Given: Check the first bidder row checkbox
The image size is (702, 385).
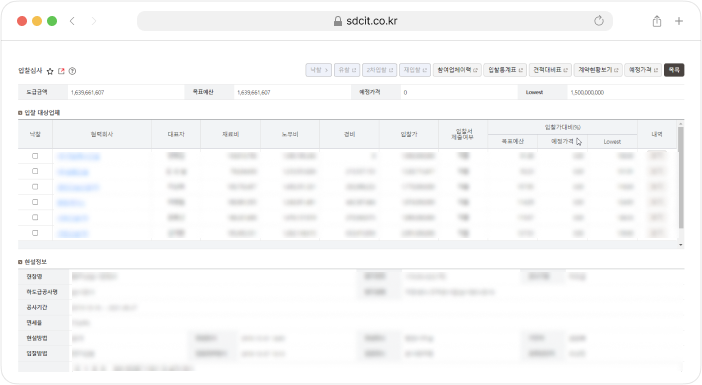Looking at the screenshot, I should click(35, 156).
